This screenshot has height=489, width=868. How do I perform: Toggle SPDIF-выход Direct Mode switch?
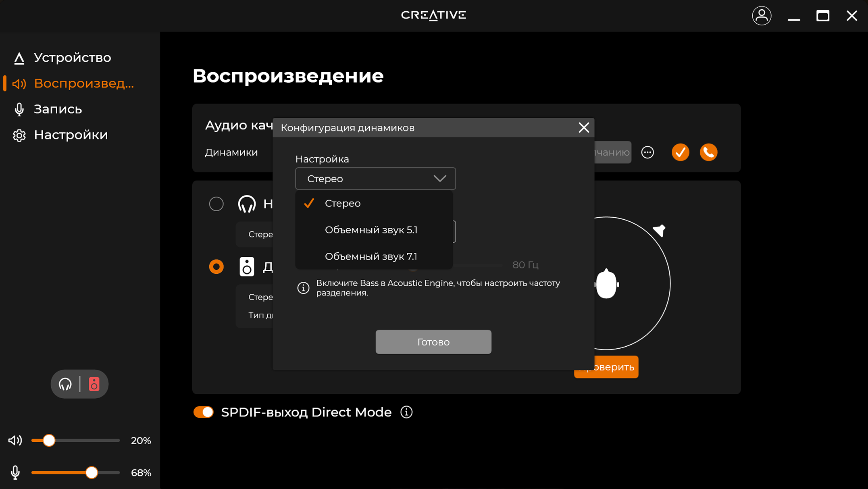204,412
